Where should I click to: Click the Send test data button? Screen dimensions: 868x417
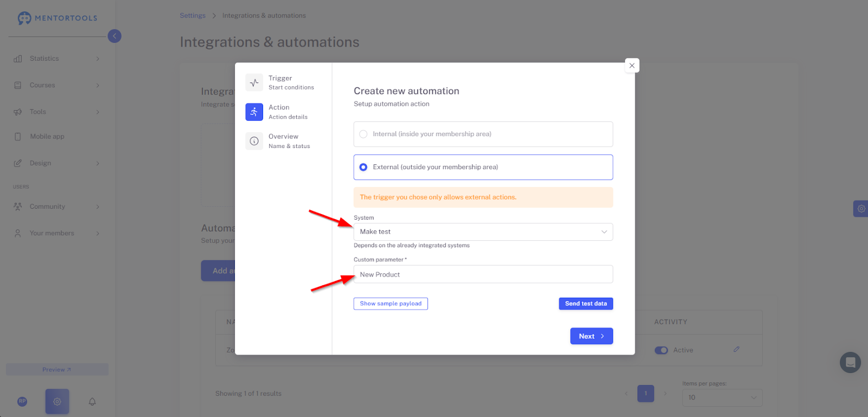coord(586,304)
